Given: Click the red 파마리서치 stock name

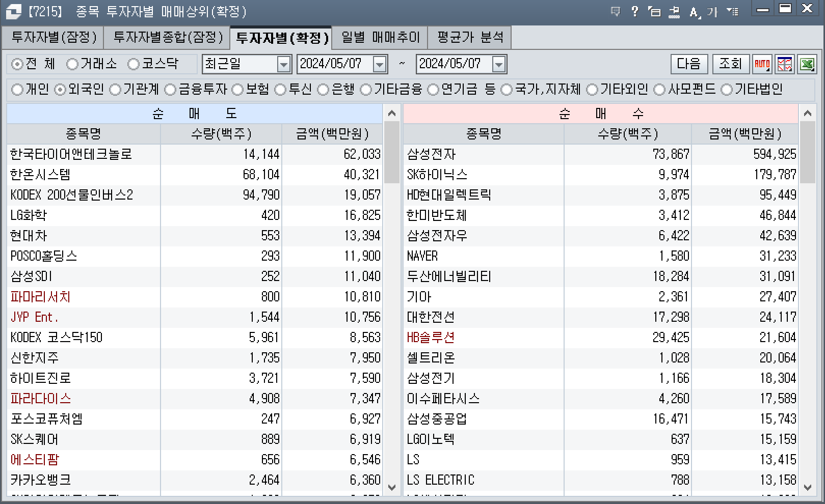Looking at the screenshot, I should [40, 297].
